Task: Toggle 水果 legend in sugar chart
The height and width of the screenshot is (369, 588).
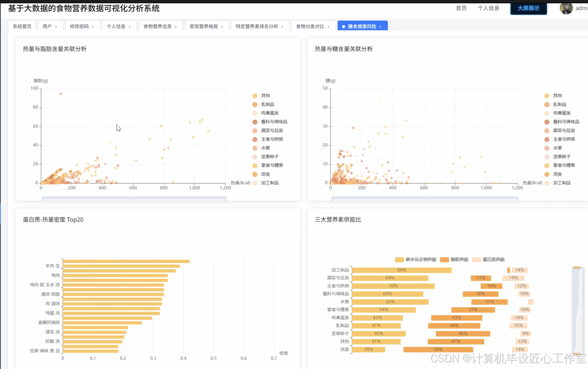Action: click(x=553, y=148)
